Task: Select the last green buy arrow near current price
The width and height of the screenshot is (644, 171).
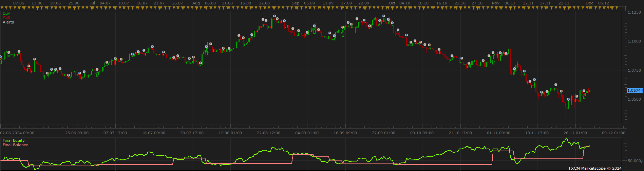Action: pyautogui.click(x=584, y=96)
